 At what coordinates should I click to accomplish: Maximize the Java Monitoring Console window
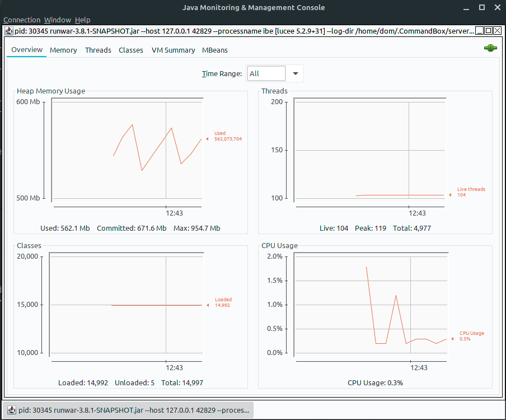coord(482,7)
